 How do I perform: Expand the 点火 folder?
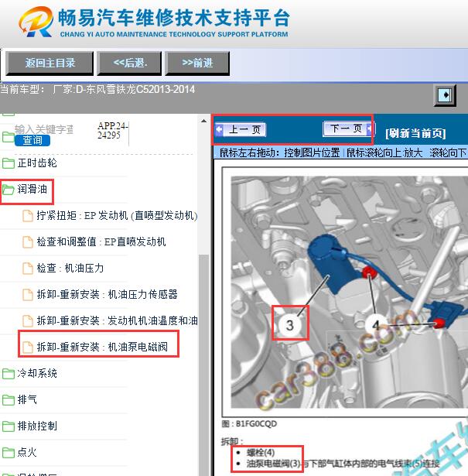tap(27, 452)
